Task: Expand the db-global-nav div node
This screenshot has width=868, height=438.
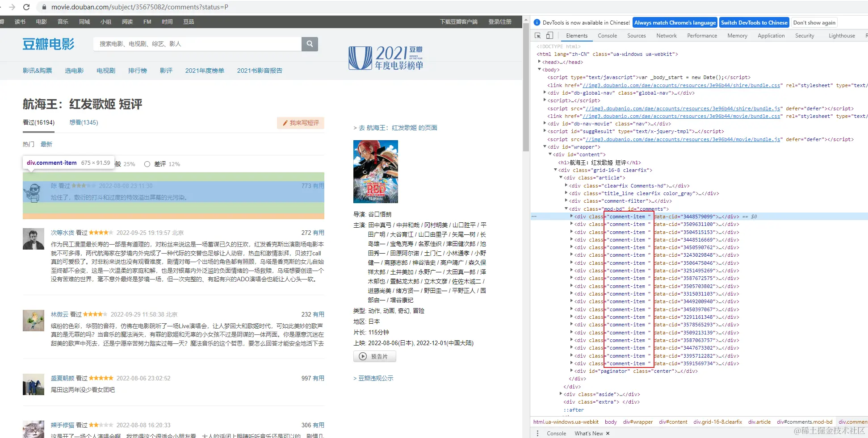Action: [x=545, y=93]
